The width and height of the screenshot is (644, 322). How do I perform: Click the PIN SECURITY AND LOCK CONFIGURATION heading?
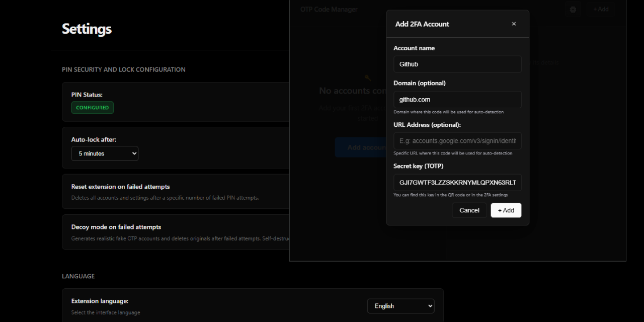pyautogui.click(x=124, y=69)
